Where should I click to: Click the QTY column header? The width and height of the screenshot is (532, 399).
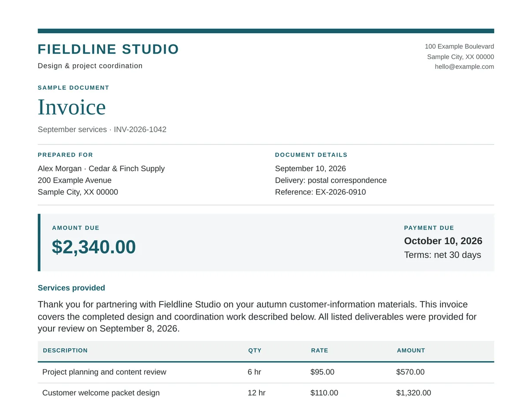click(x=255, y=350)
